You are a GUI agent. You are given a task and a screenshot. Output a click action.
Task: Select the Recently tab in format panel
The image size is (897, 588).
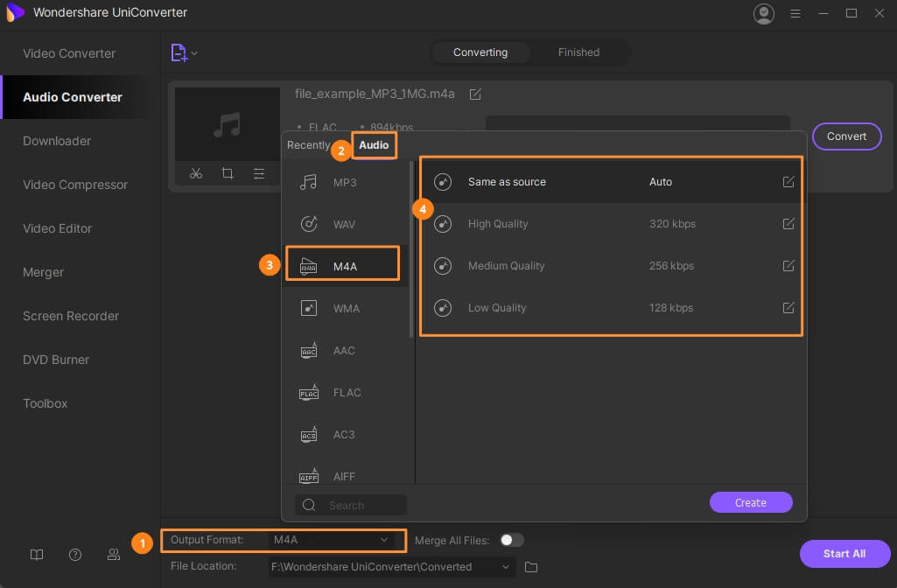tap(308, 145)
